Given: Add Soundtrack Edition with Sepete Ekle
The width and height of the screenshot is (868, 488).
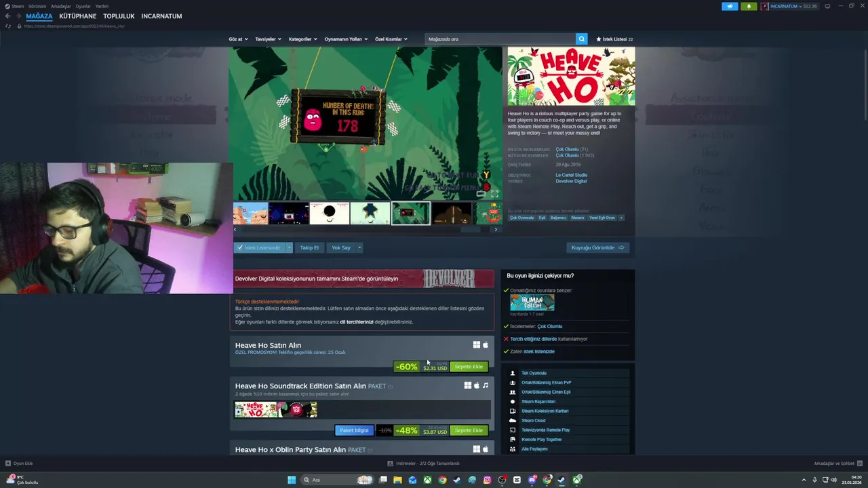Looking at the screenshot, I should point(469,430).
